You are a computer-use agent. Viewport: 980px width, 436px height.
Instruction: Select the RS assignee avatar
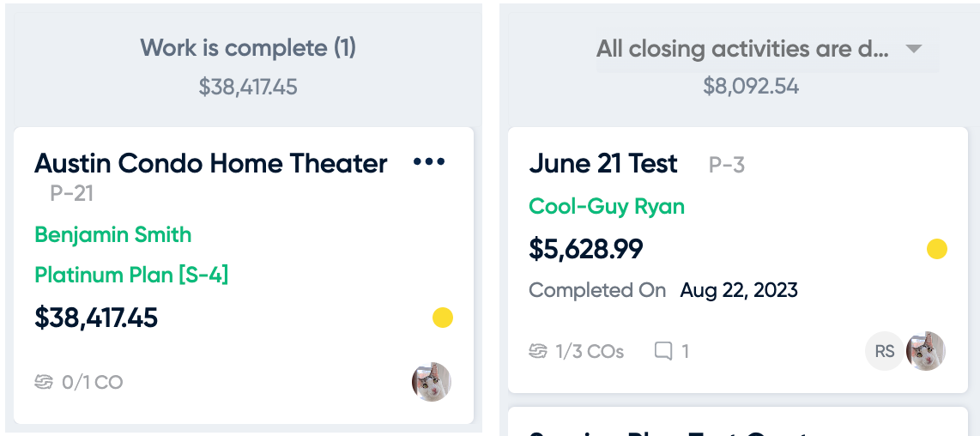885,351
